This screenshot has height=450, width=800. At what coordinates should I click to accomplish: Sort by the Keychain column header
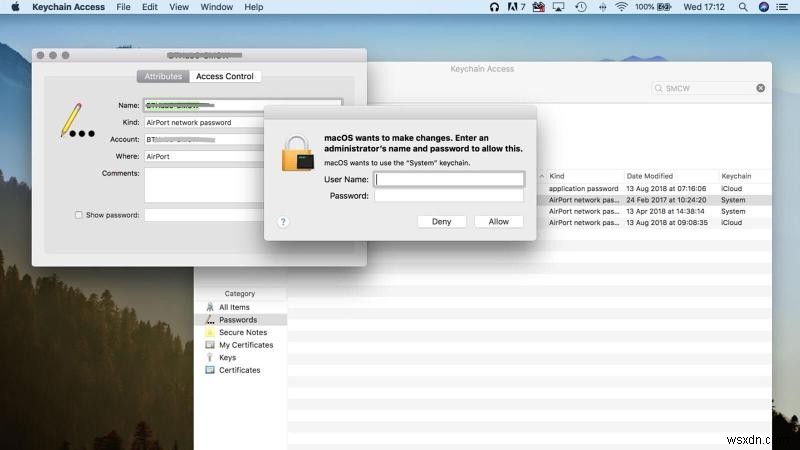pos(736,176)
